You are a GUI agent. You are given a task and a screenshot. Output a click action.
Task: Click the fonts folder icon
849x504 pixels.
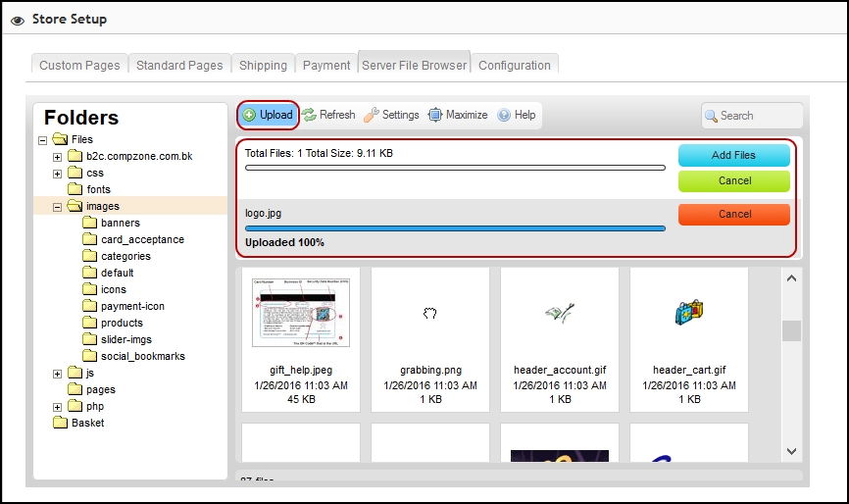[x=75, y=189]
